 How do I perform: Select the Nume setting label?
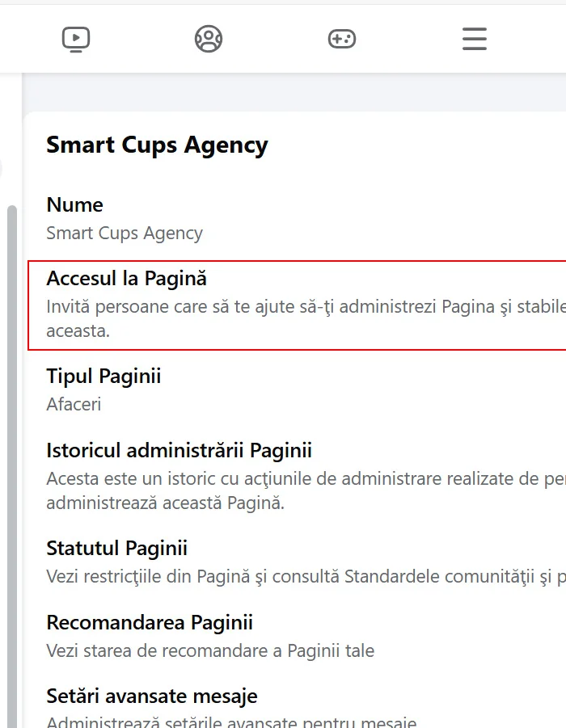[74, 205]
